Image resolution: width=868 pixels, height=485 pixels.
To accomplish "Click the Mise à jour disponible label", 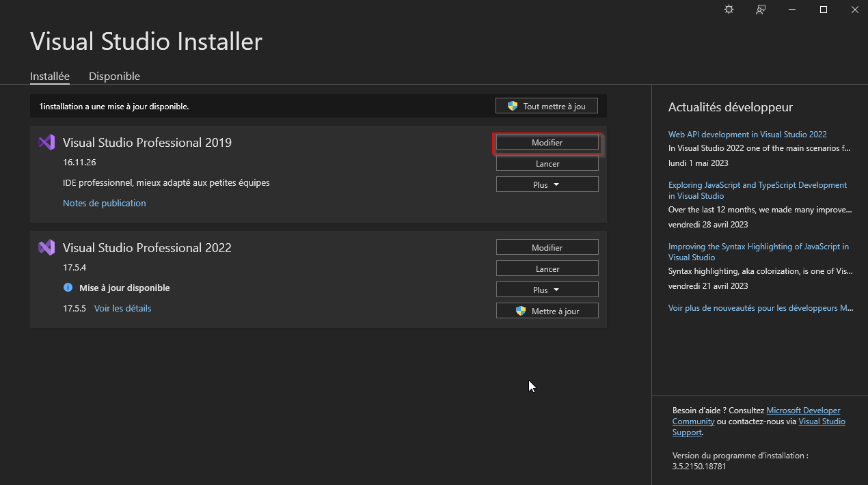I will pyautogui.click(x=124, y=288).
